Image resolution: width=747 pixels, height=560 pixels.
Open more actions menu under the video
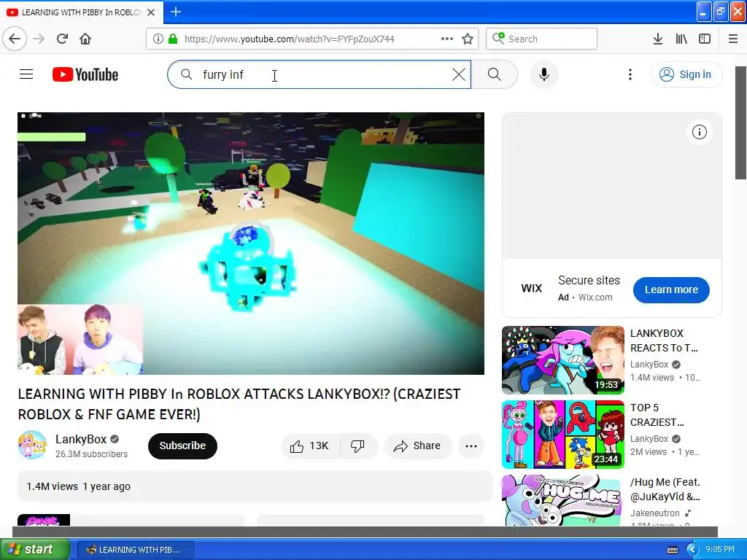click(x=471, y=446)
